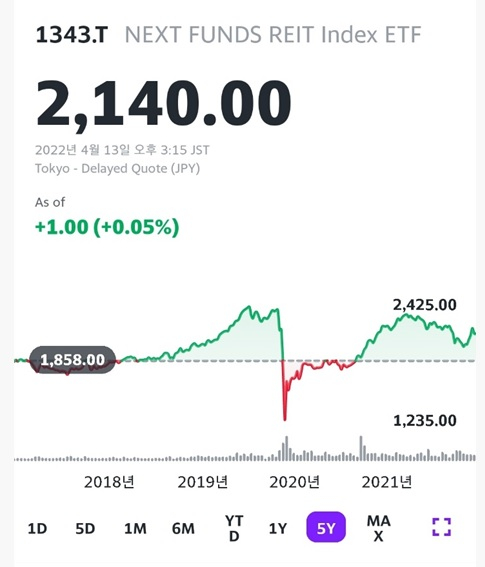Viewport: 485px width, 567px height.
Task: Switch chart to 5D range
Action: pyautogui.click(x=85, y=529)
